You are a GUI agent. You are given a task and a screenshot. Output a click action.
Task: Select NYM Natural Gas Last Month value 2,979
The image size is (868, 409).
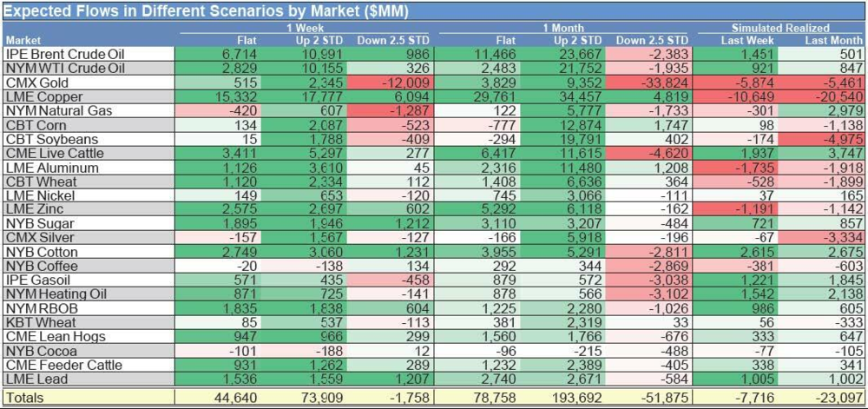click(845, 110)
